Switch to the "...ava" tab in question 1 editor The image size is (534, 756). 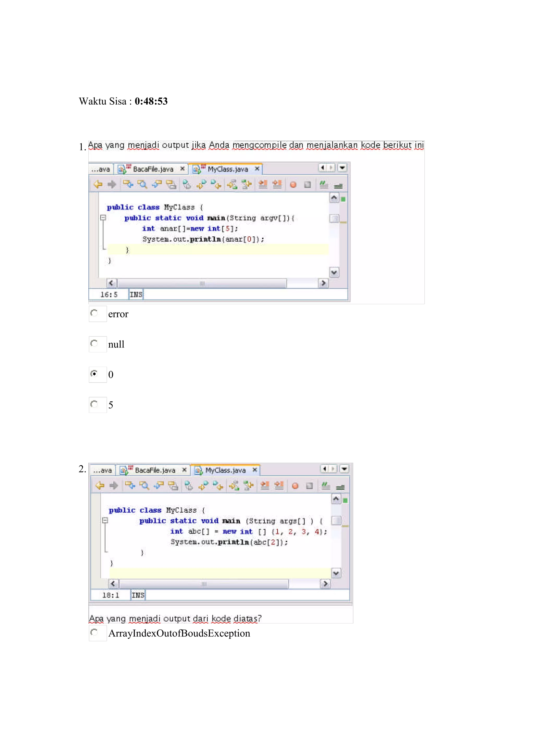(101, 169)
